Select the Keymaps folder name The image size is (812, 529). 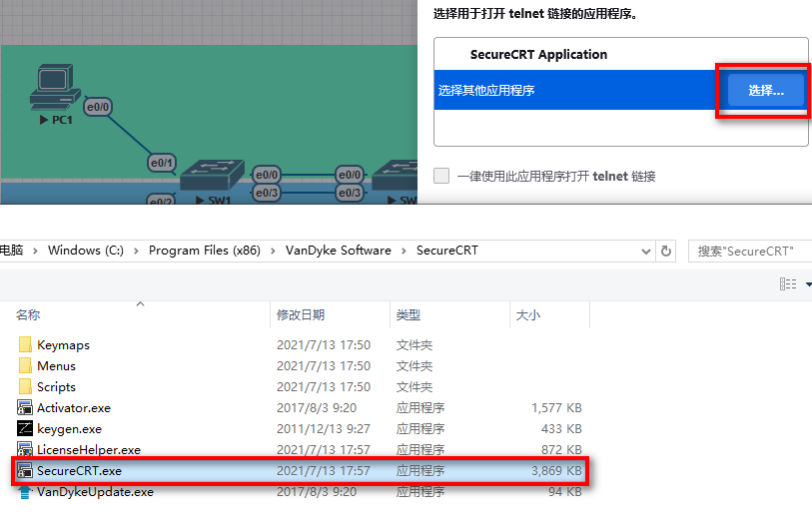[x=63, y=345]
